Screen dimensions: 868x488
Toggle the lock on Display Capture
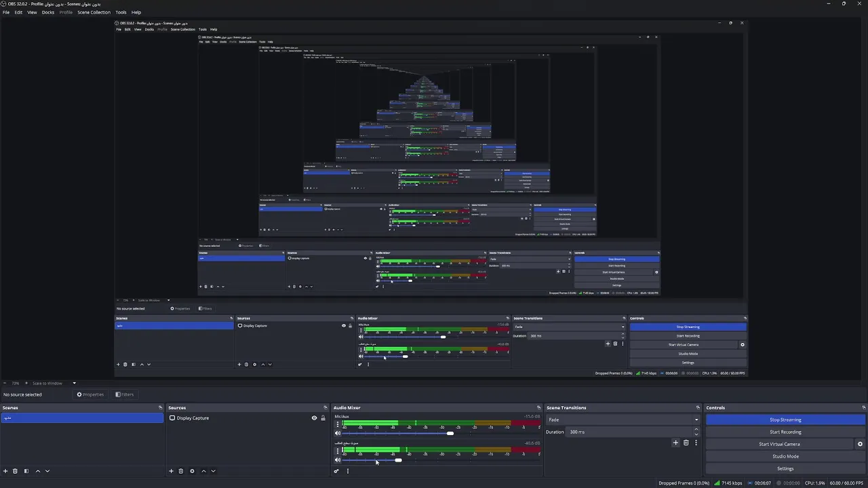point(323,418)
